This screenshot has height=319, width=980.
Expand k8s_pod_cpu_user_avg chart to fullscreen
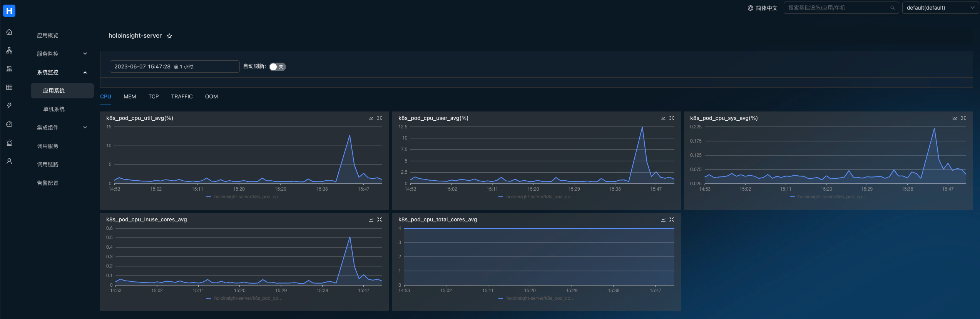[x=672, y=118]
